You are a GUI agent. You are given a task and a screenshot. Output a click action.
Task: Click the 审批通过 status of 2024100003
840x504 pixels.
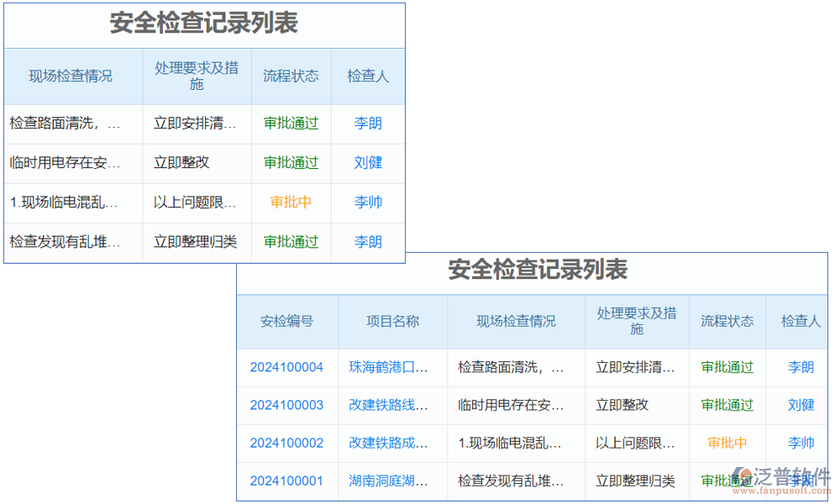point(726,405)
